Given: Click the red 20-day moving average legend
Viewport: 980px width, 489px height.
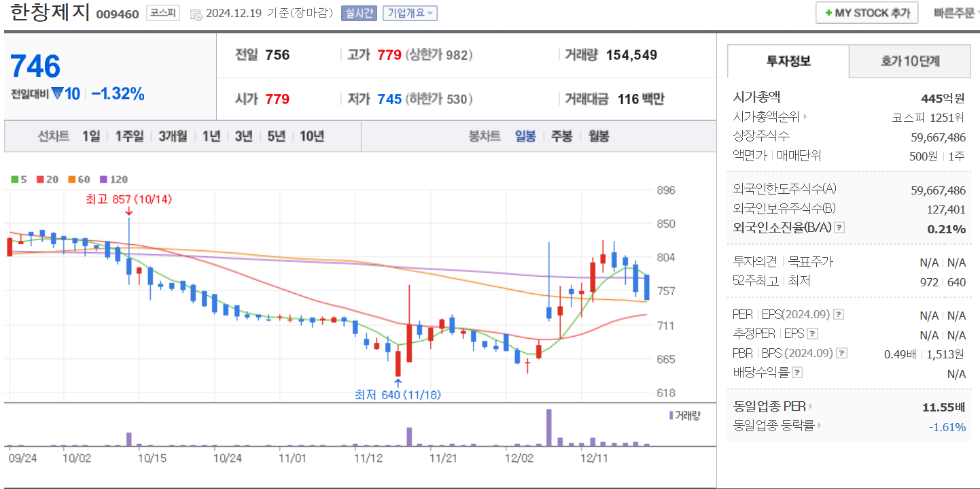Looking at the screenshot, I should point(48,180).
